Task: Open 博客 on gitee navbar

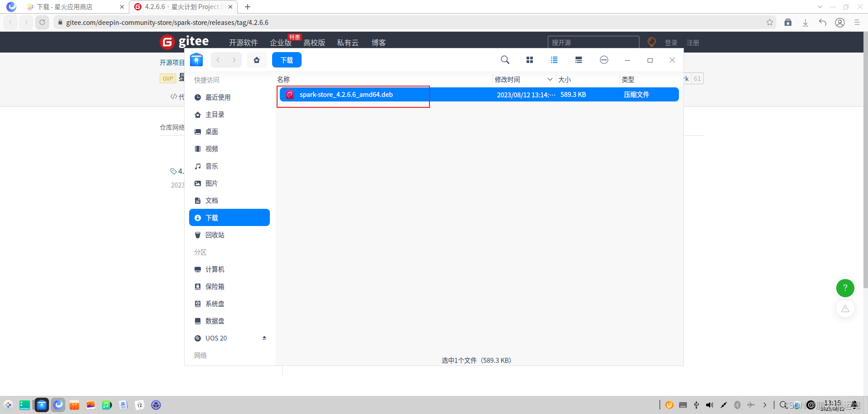Action: click(379, 43)
